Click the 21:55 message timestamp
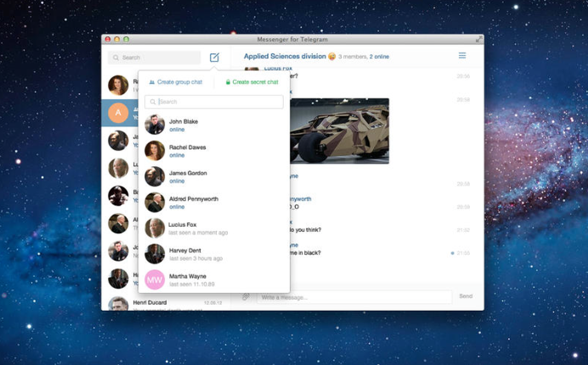This screenshot has width=588, height=365. coord(463,253)
